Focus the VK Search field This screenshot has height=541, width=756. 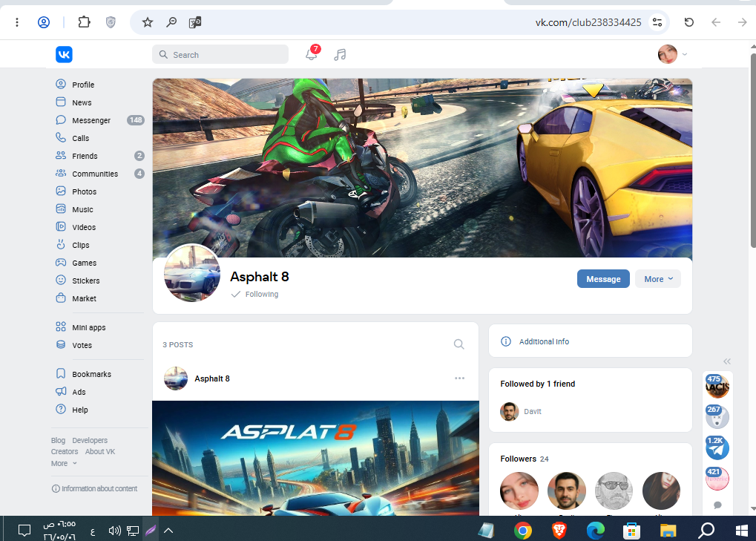pos(220,54)
